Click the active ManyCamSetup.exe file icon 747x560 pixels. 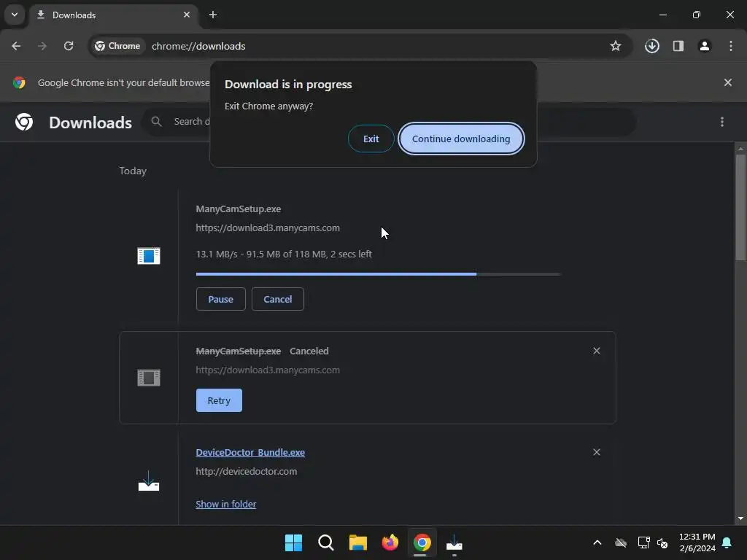[x=149, y=256]
